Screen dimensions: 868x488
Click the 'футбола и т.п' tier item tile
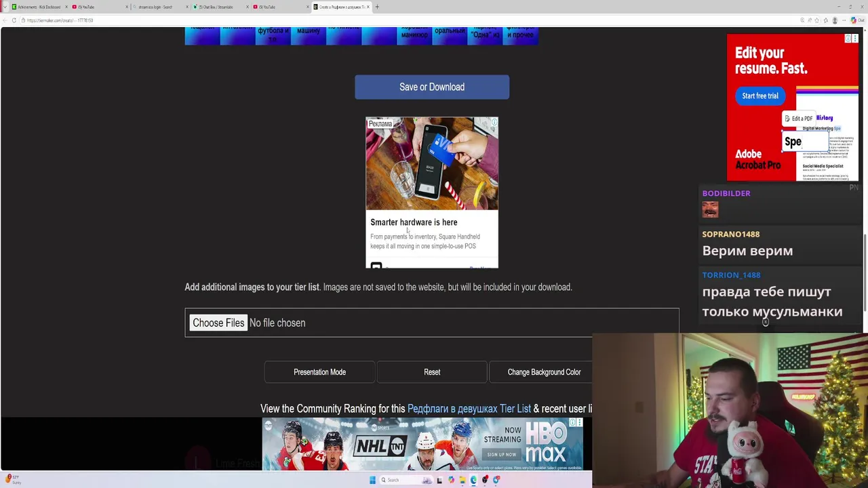(x=273, y=36)
